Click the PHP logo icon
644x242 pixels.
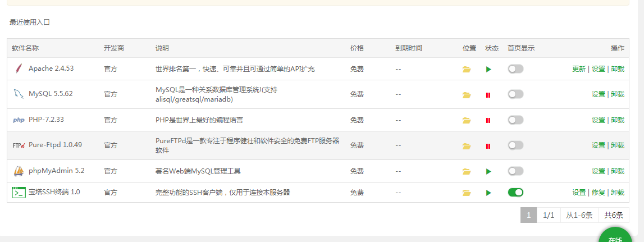pos(19,120)
